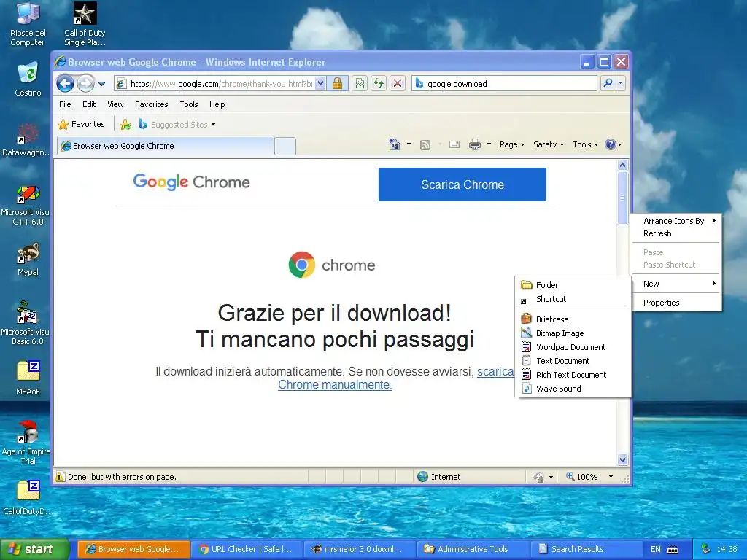Select Arrange Icons By in context menu
747x560 pixels.
pyautogui.click(x=676, y=221)
